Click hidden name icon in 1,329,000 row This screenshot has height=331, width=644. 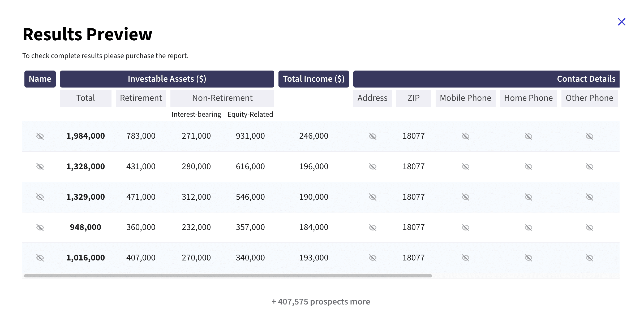40,197
